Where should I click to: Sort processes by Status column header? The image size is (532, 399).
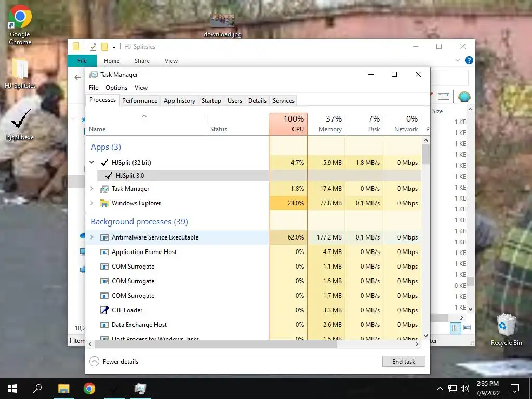[x=238, y=124]
